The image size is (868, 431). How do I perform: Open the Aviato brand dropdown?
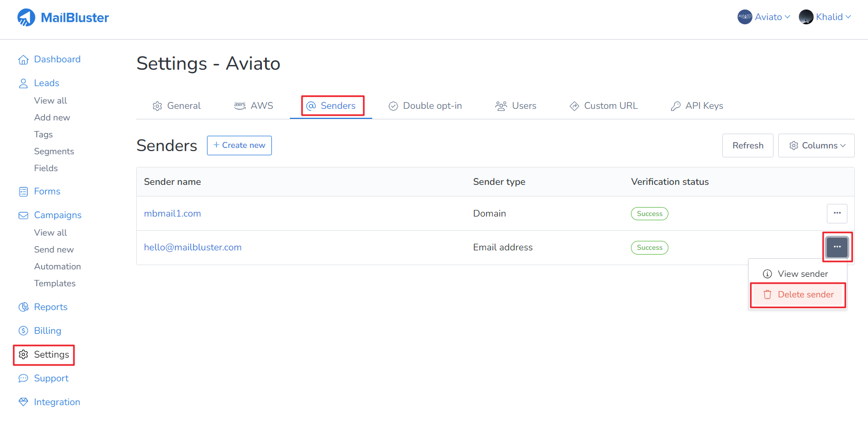click(763, 17)
